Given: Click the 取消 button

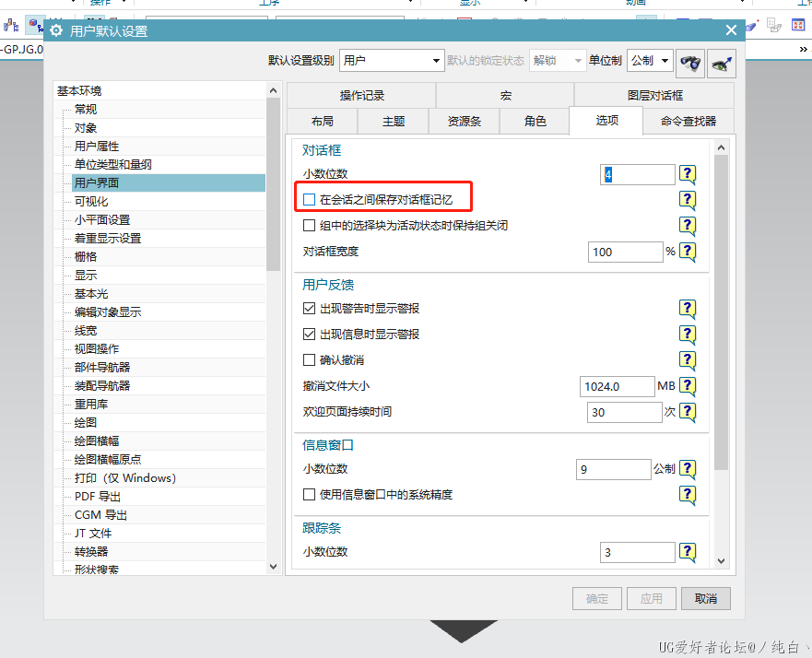Looking at the screenshot, I should click(x=706, y=598).
